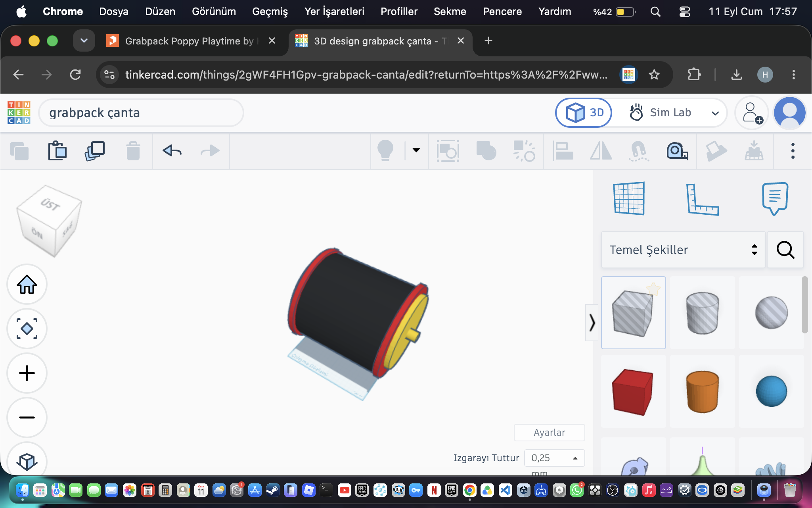Click Home view button
The width and height of the screenshot is (812, 508).
point(27,285)
